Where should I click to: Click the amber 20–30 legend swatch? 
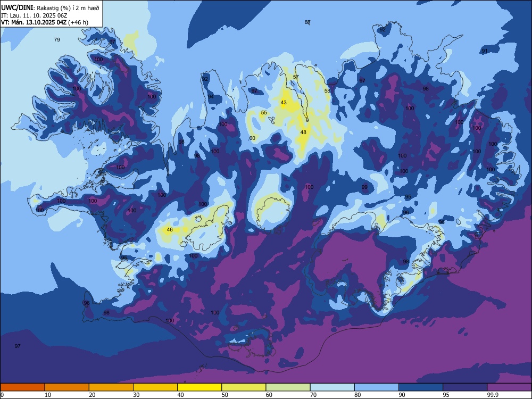111,387
